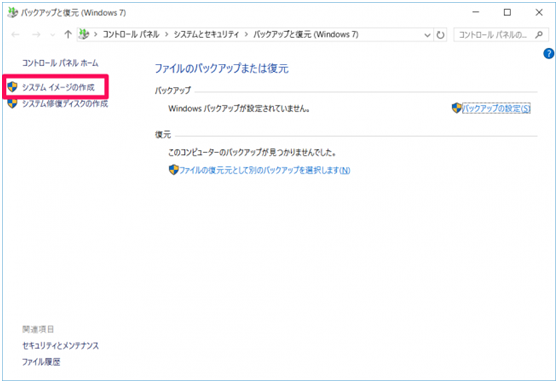
Task: Click the title bar window icon
Action: [x=12, y=13]
